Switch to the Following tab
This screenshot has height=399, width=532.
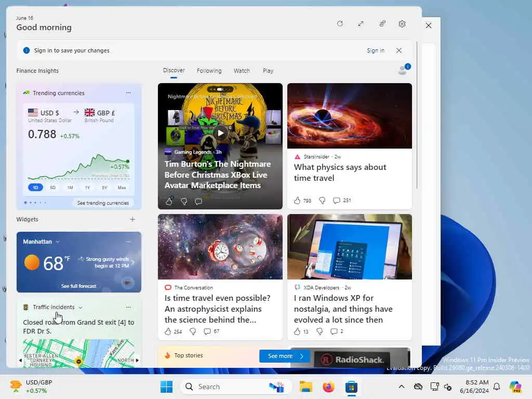209,71
